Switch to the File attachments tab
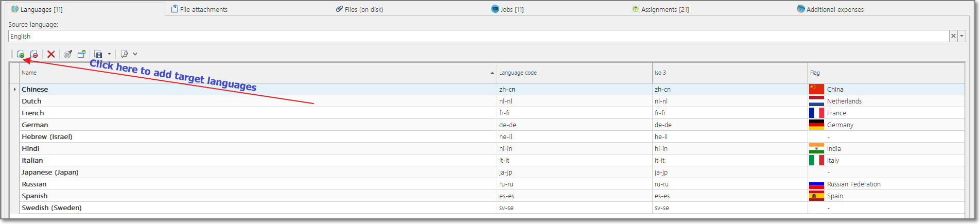Image resolution: width=980 pixels, height=224 pixels. click(199, 9)
